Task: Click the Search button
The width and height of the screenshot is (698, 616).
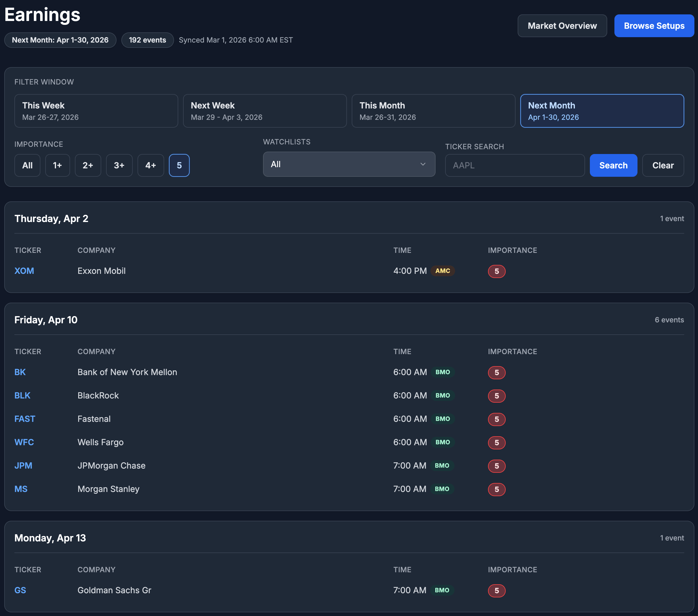Action: click(613, 166)
